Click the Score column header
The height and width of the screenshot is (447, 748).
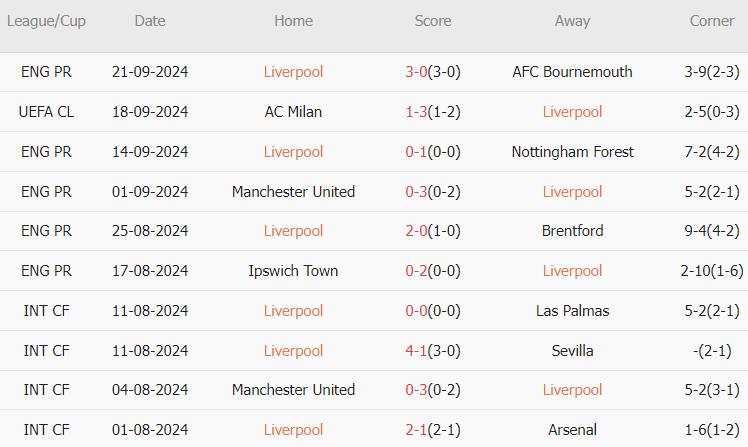(432, 21)
